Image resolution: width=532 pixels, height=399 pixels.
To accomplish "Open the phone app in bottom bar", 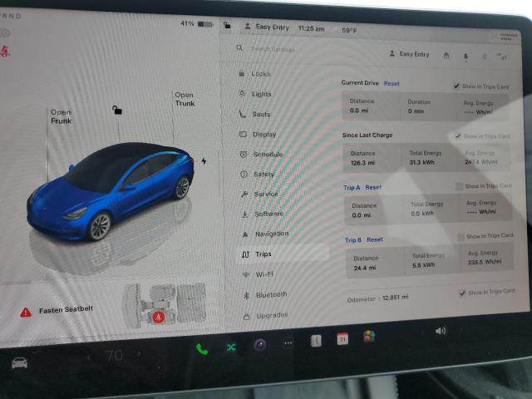I will click(x=201, y=348).
